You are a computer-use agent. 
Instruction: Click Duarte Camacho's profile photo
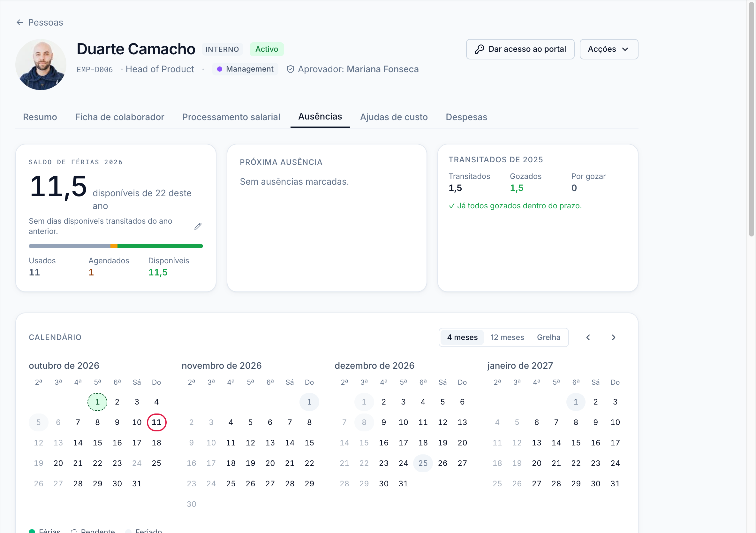pyautogui.click(x=41, y=65)
